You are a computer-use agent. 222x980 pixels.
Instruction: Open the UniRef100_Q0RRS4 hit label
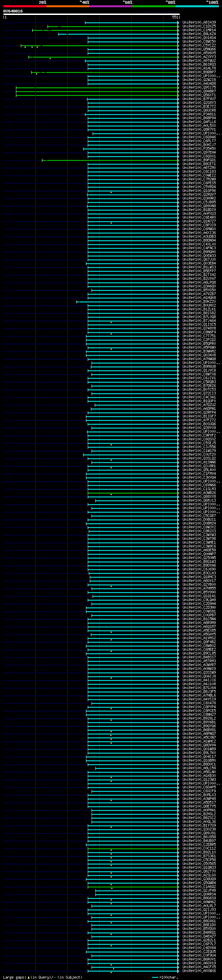click(199, 894)
